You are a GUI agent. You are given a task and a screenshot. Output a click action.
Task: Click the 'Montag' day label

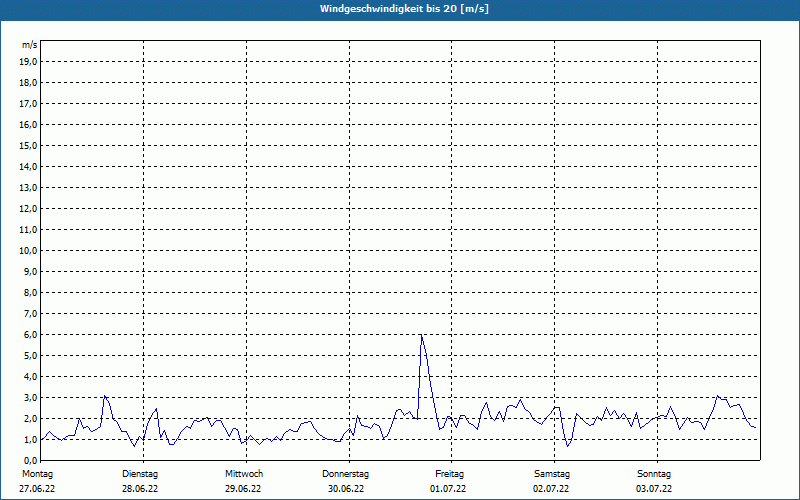(x=37, y=474)
